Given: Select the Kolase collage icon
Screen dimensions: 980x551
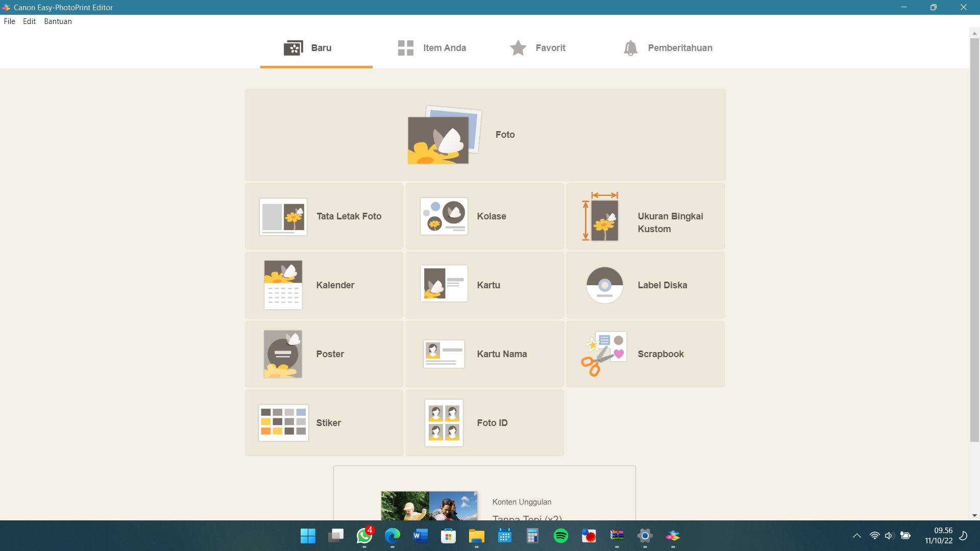Looking at the screenshot, I should tap(444, 216).
